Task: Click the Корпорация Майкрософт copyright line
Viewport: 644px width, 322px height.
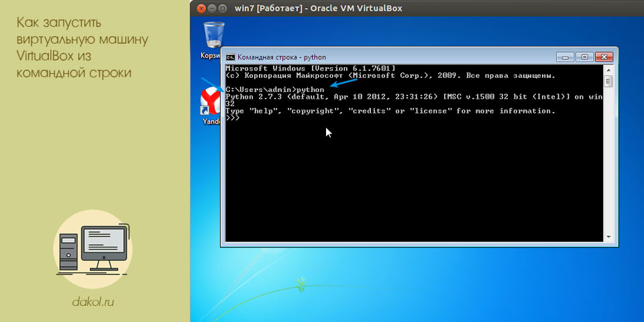Action: [390, 76]
